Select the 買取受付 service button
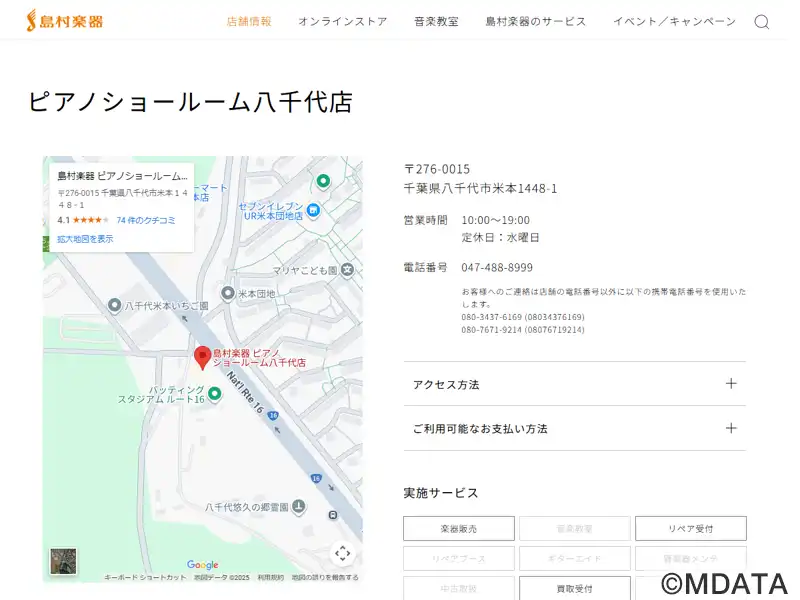Viewport: 800px width, 600px height. [x=574, y=588]
